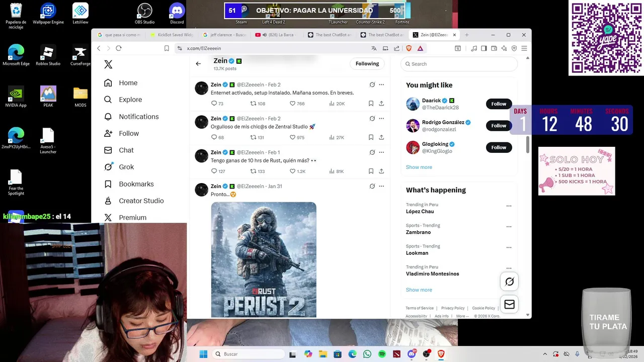Open Vladimiro Montesinos trending topic
The width and height of the screenshot is (644, 362).
(433, 274)
